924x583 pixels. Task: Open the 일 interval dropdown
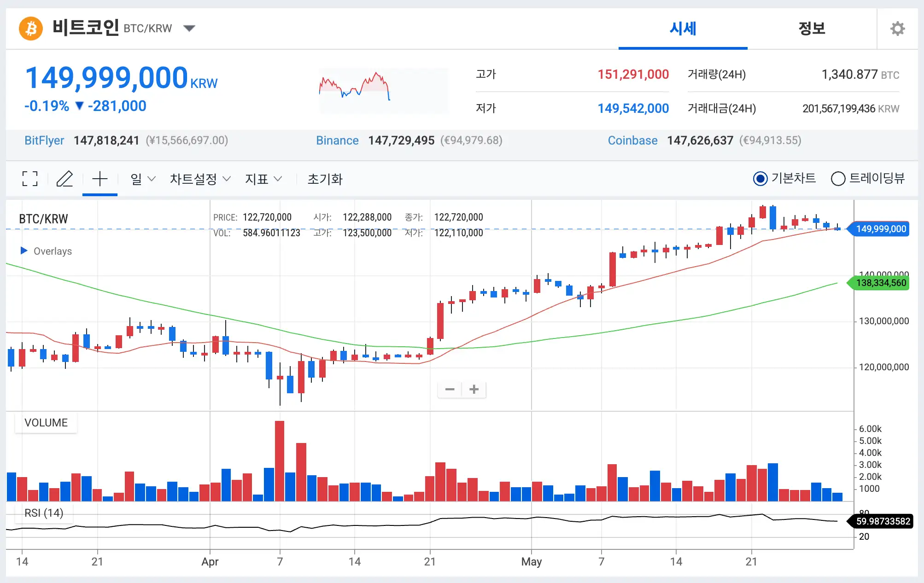(x=143, y=179)
